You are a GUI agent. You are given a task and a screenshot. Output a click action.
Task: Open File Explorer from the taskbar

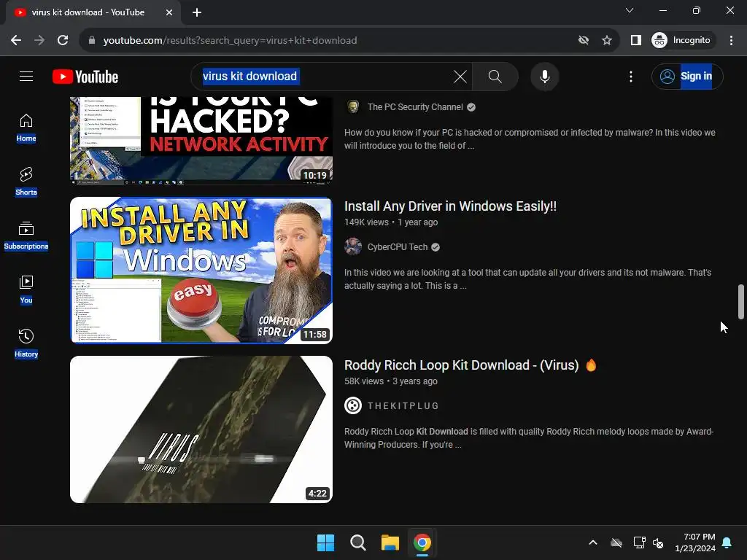point(390,542)
